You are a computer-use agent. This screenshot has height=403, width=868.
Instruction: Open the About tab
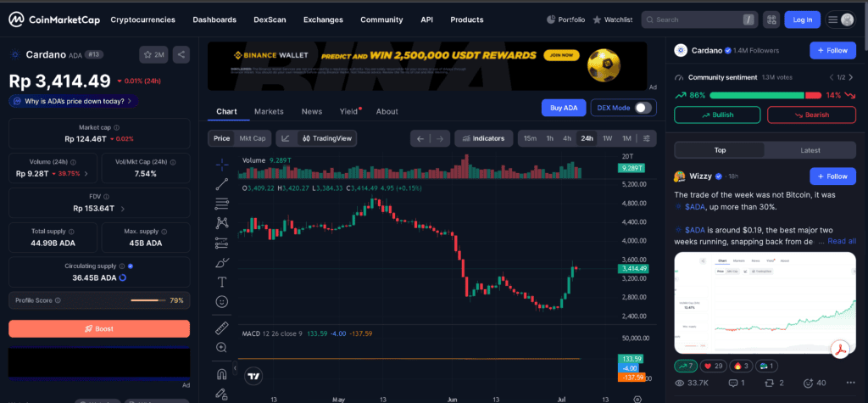[387, 111]
